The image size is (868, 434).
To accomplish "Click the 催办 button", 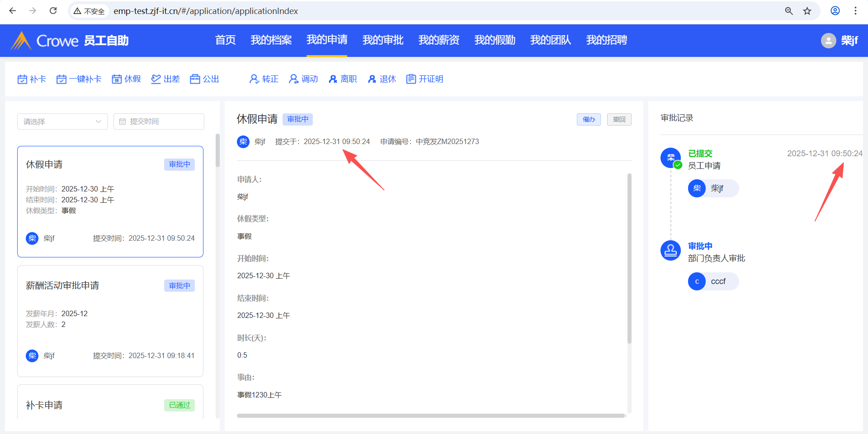I will [589, 119].
